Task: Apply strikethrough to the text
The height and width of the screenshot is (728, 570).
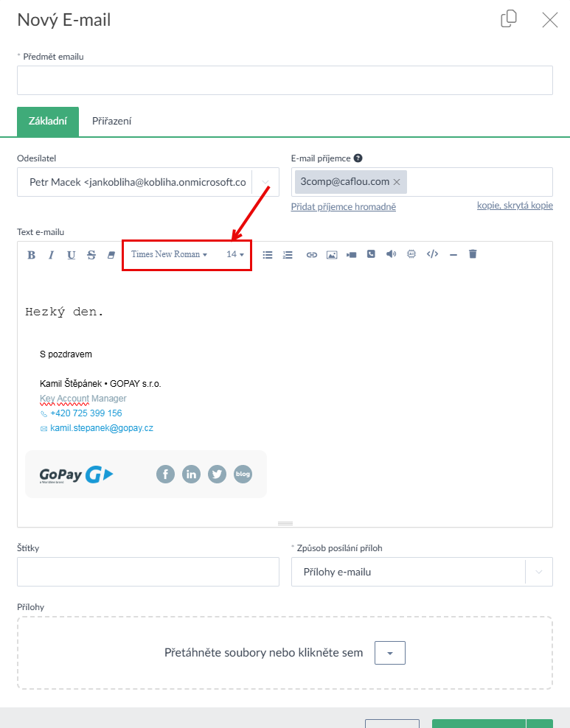Action: (91, 255)
